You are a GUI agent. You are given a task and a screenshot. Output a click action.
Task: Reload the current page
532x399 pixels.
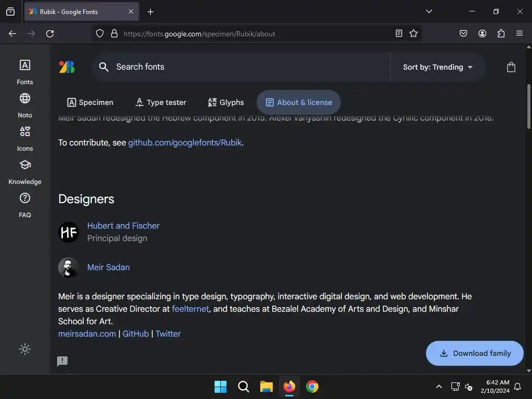tap(50, 34)
